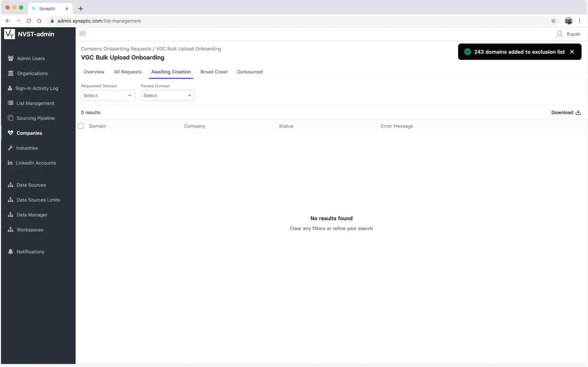
Task: Switch to the Broad Crawl tab
Action: click(x=214, y=72)
